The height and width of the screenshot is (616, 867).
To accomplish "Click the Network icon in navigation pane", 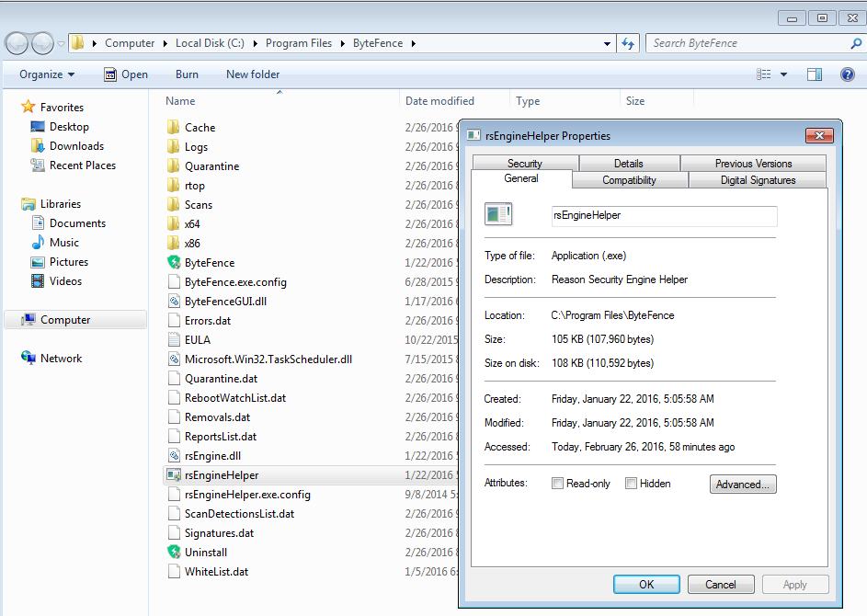I will 29,358.
